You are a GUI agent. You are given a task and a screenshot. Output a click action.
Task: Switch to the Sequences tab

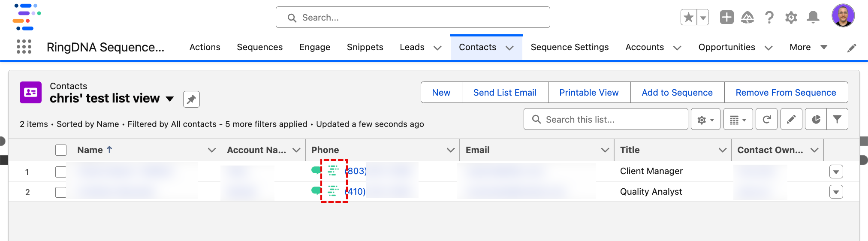click(x=259, y=47)
